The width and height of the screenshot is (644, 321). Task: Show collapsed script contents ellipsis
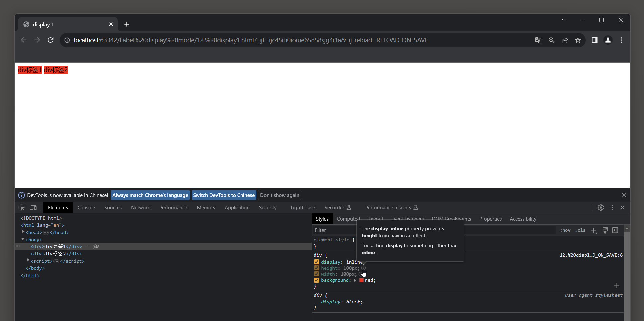[x=56, y=261]
